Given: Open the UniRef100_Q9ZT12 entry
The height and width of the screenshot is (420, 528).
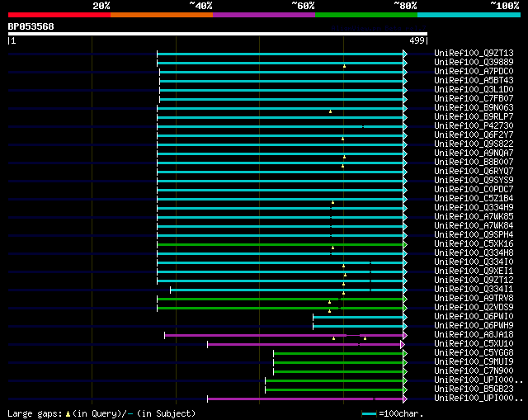Looking at the screenshot, I should click(x=474, y=281).
